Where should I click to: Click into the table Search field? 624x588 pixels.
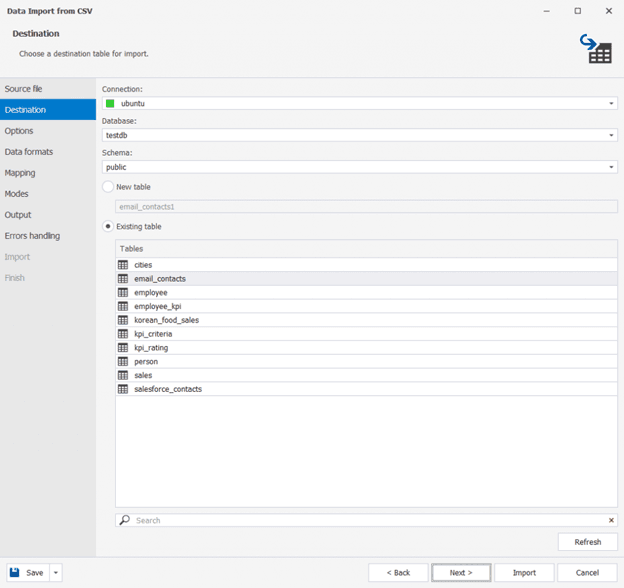click(360, 520)
